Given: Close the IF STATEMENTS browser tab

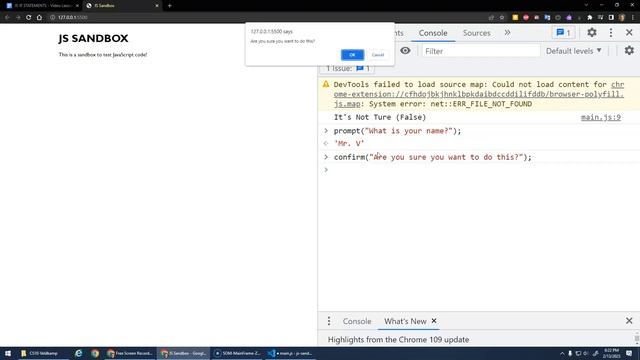Looking at the screenshot, I should (77, 6).
